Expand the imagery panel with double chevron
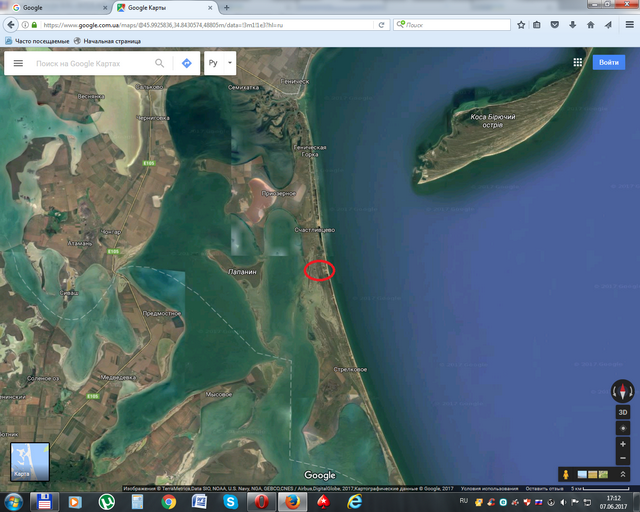 623,473
